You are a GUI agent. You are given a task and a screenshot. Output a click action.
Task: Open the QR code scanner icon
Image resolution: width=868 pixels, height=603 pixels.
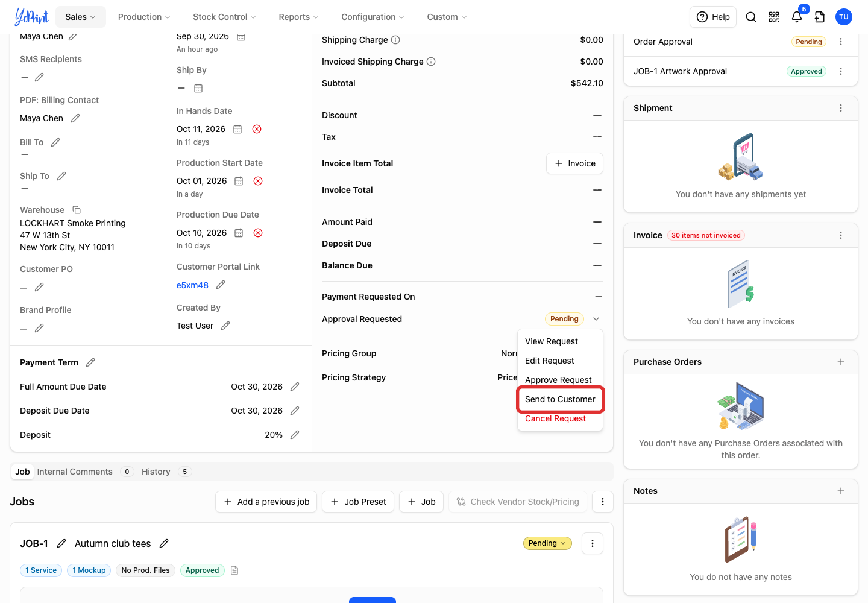click(x=774, y=17)
